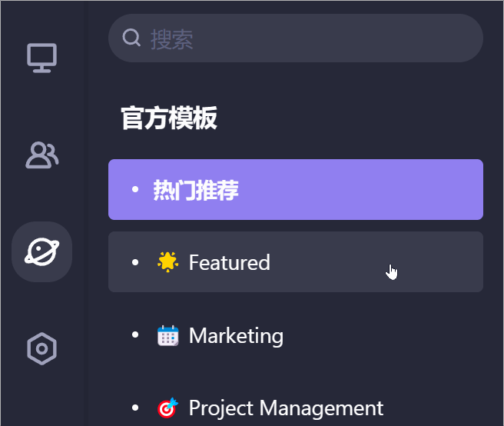Click the Featured text label
The height and width of the screenshot is (426, 504).
point(229,262)
